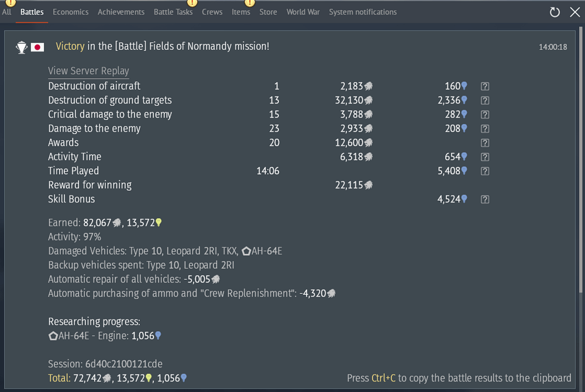Screen dimensions: 585x392
Task: Click the 'Press Ctrl+C to copy' hint text
Action: pos(459,378)
